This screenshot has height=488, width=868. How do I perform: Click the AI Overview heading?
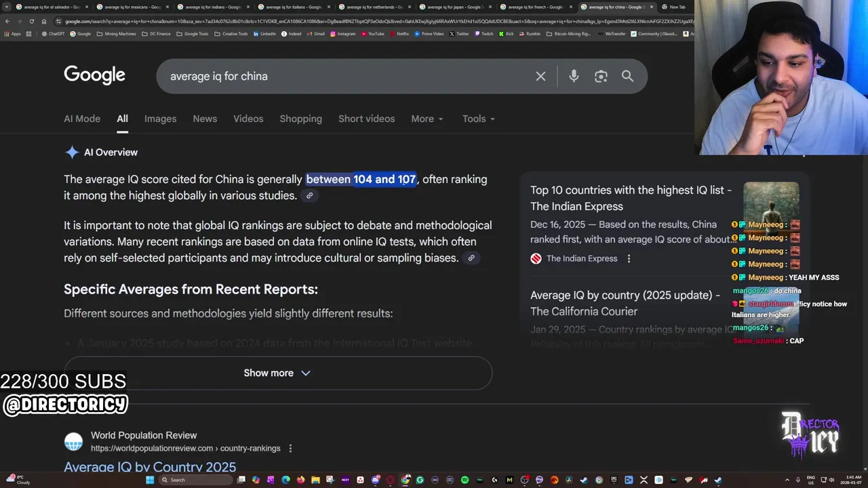point(111,152)
